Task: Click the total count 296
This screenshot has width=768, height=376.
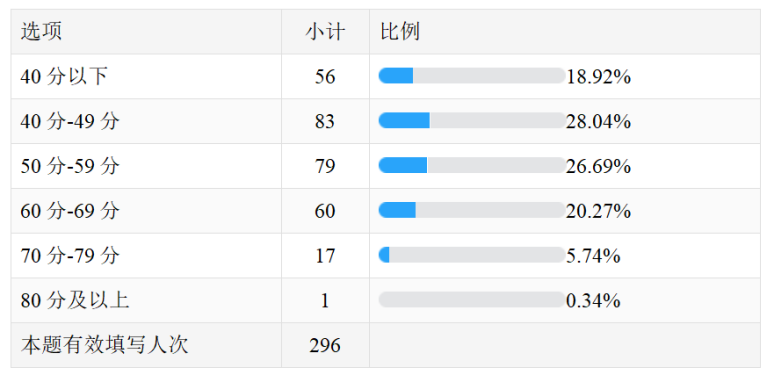Action: coord(325,346)
